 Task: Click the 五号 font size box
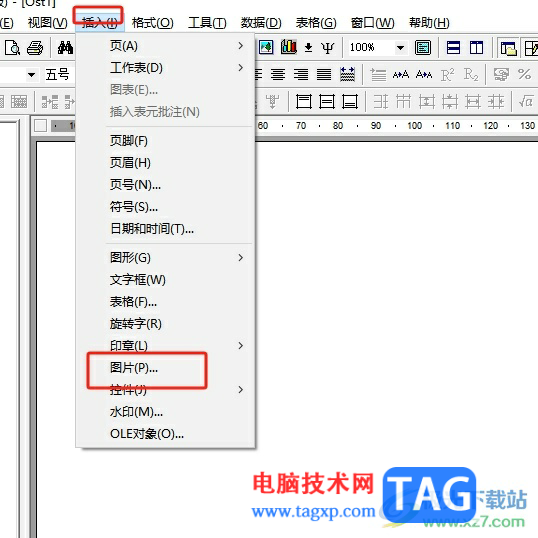click(58, 74)
